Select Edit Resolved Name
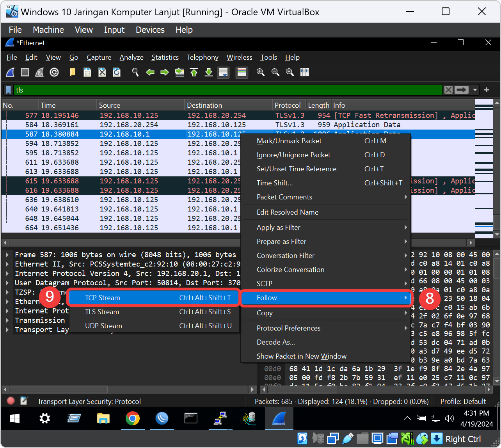The image size is (501, 448). click(x=326, y=212)
